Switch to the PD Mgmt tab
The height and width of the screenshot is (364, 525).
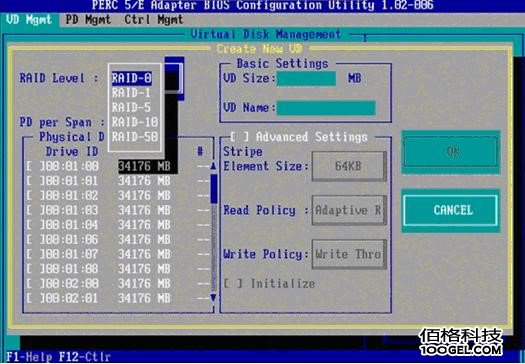tap(88, 20)
